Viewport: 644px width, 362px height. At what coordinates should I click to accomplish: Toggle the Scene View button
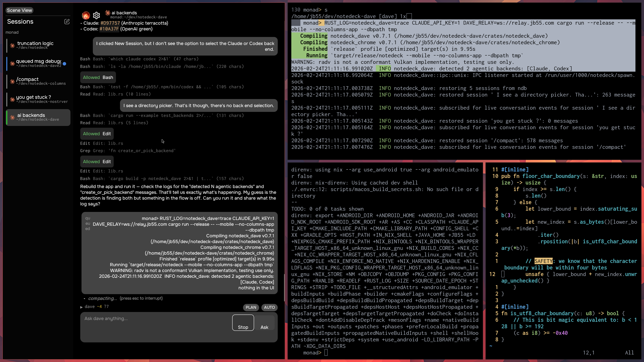tap(19, 10)
